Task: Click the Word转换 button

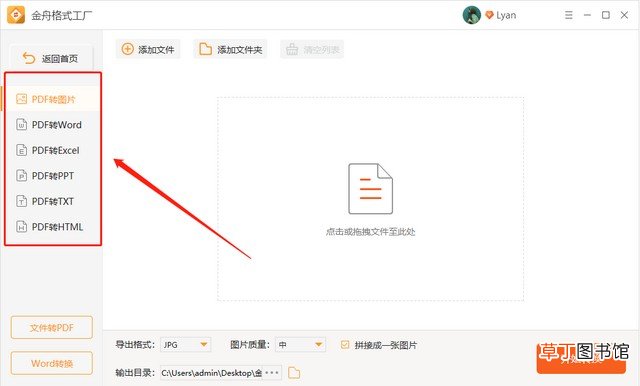Action: (x=51, y=363)
